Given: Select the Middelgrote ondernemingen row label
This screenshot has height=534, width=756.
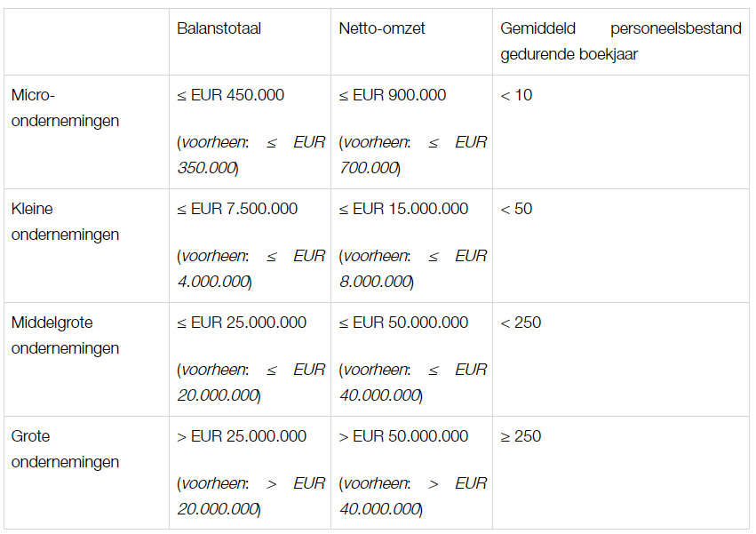Looking at the screenshot, I should point(65,335).
